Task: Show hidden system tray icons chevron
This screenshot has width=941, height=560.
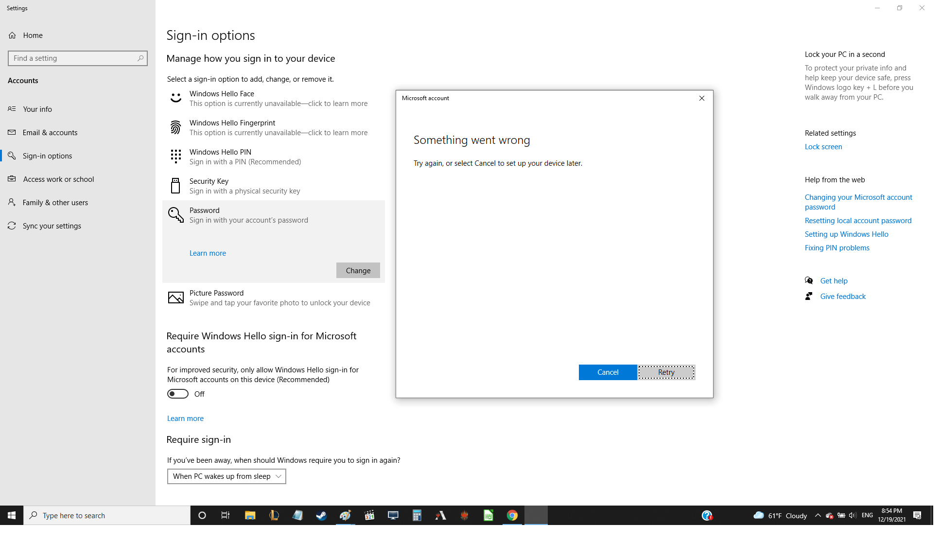Action: click(x=818, y=515)
